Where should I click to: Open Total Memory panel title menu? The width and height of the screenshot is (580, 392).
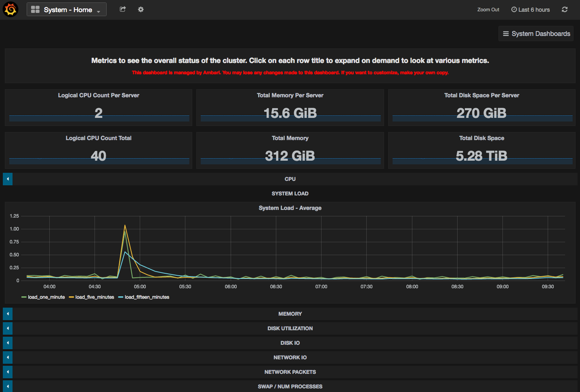(290, 138)
